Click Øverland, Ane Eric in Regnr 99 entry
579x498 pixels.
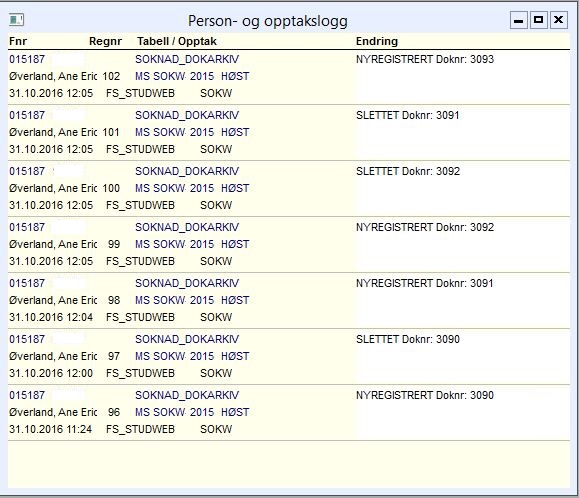click(x=53, y=244)
